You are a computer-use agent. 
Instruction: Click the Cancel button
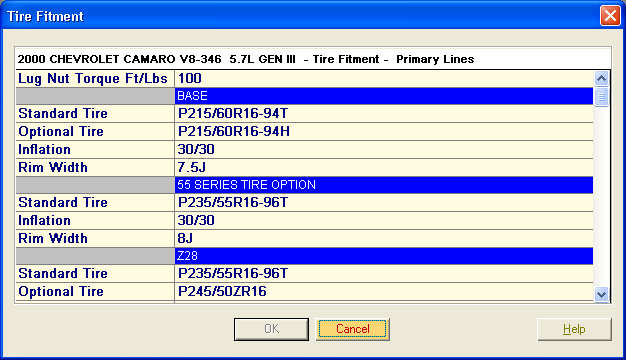[x=353, y=329]
